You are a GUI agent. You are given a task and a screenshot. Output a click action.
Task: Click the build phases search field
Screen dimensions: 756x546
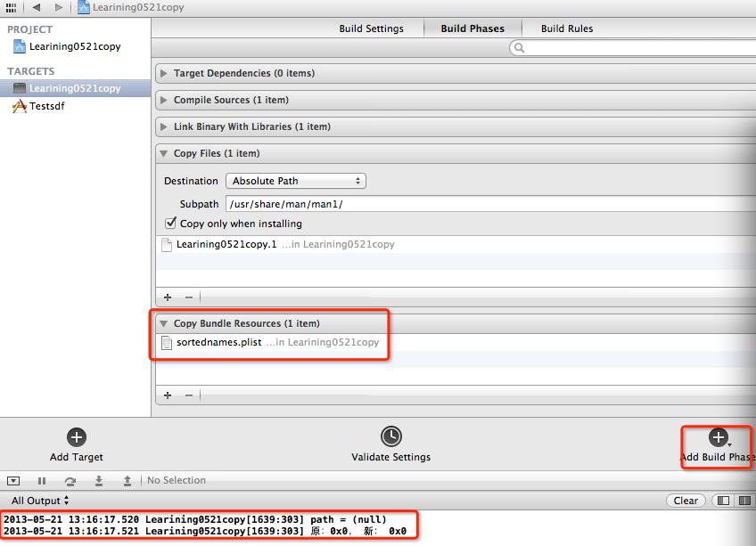[x=633, y=48]
